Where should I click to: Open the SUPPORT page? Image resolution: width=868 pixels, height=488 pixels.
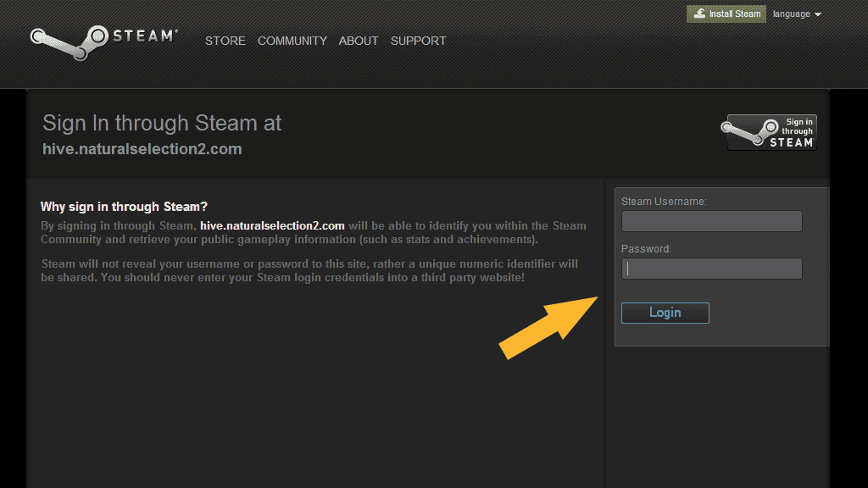coord(419,41)
